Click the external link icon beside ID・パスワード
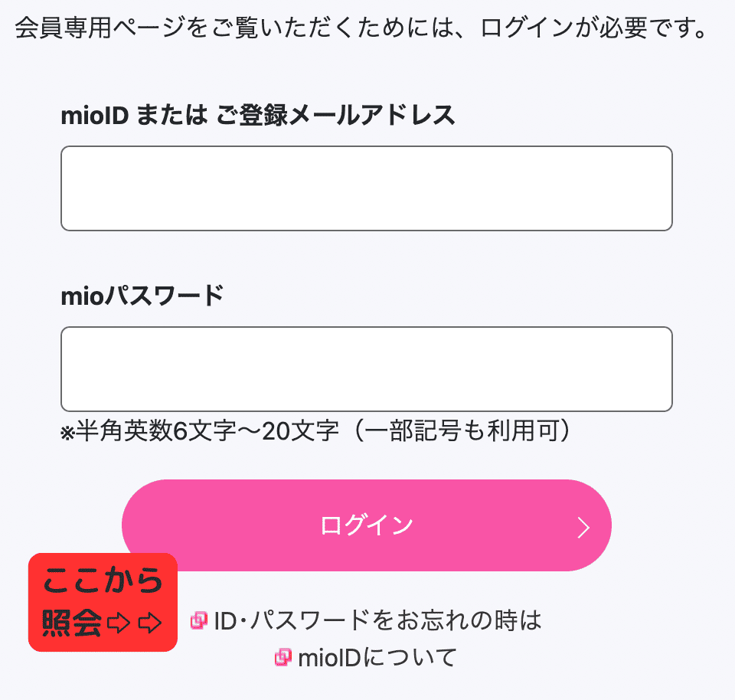The height and width of the screenshot is (700, 735). (x=199, y=620)
